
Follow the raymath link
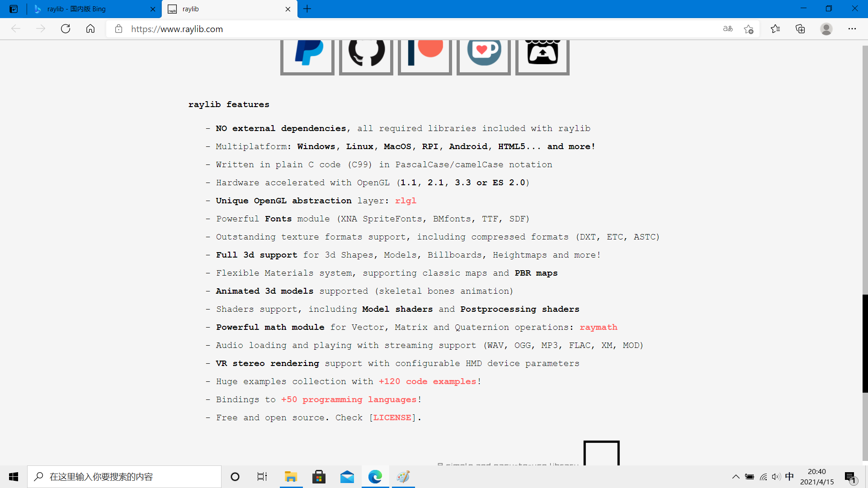tap(598, 327)
